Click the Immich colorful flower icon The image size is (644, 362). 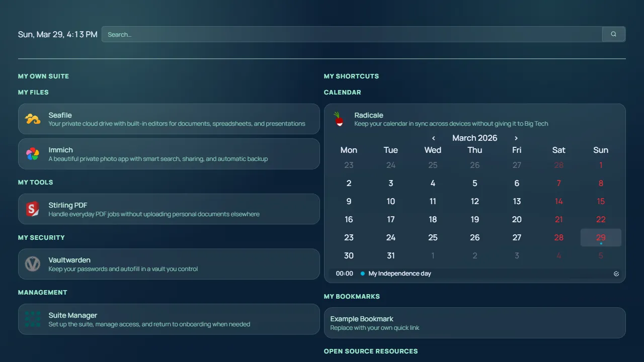(x=32, y=154)
